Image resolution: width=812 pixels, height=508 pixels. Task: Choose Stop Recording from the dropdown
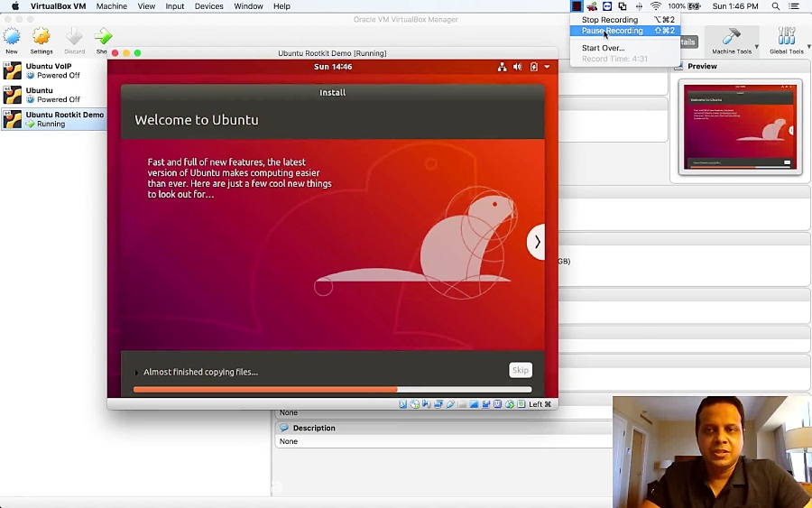point(625,20)
